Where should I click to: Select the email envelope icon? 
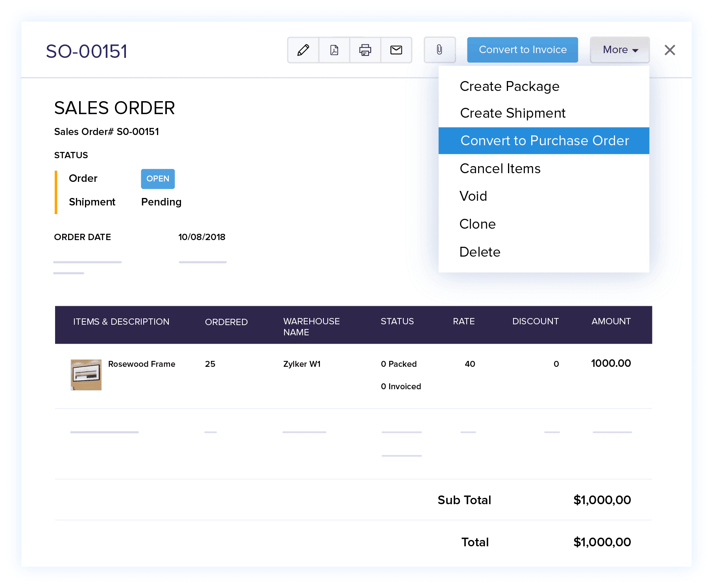[396, 50]
